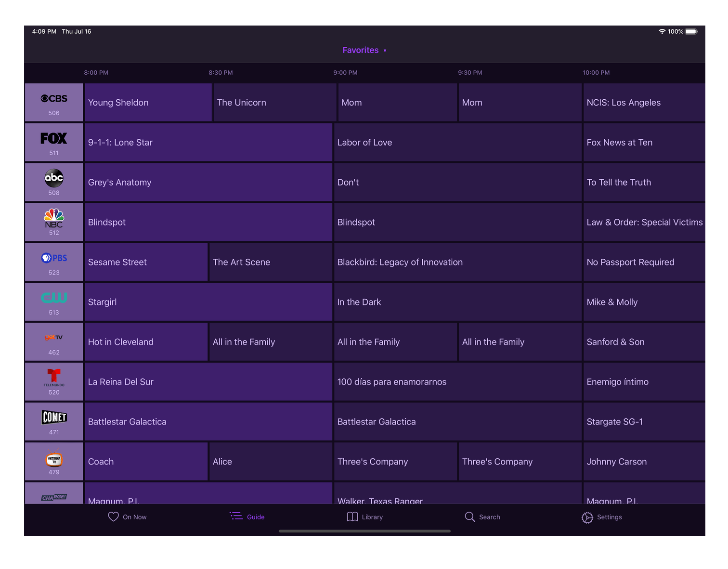Open the Search tab
The image size is (728, 569).
(x=482, y=517)
